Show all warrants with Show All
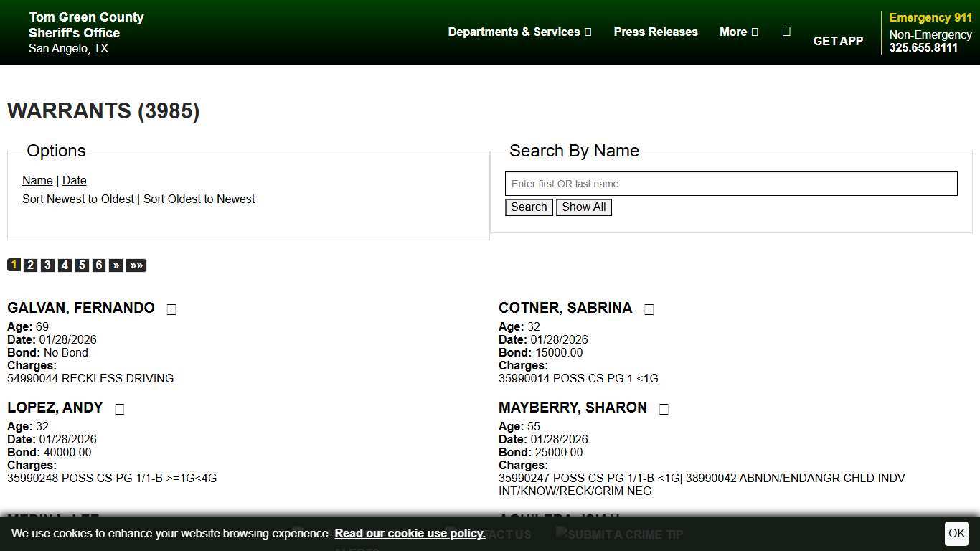This screenshot has height=551, width=980. click(x=583, y=207)
